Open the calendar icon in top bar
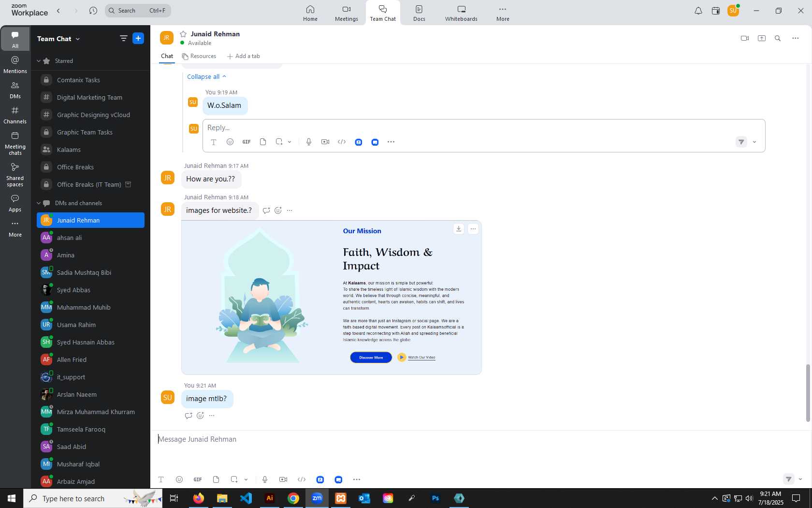Image resolution: width=812 pixels, height=508 pixels. [x=716, y=11]
